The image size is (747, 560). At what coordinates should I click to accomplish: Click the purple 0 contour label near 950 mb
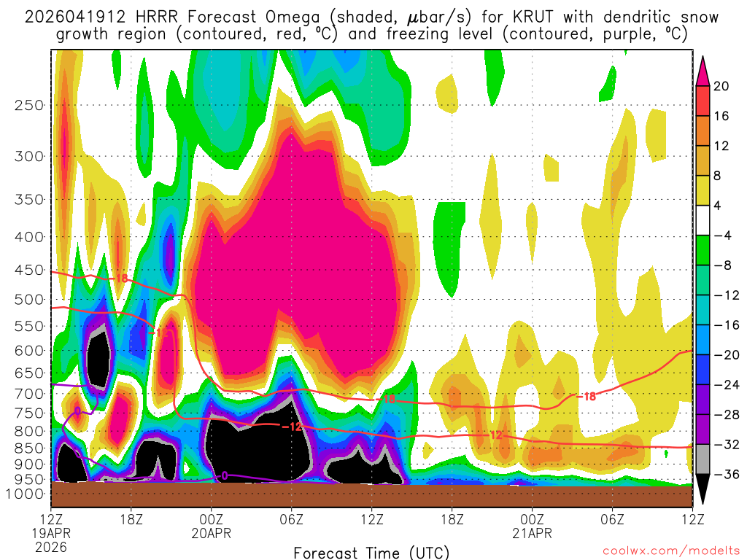225,475
